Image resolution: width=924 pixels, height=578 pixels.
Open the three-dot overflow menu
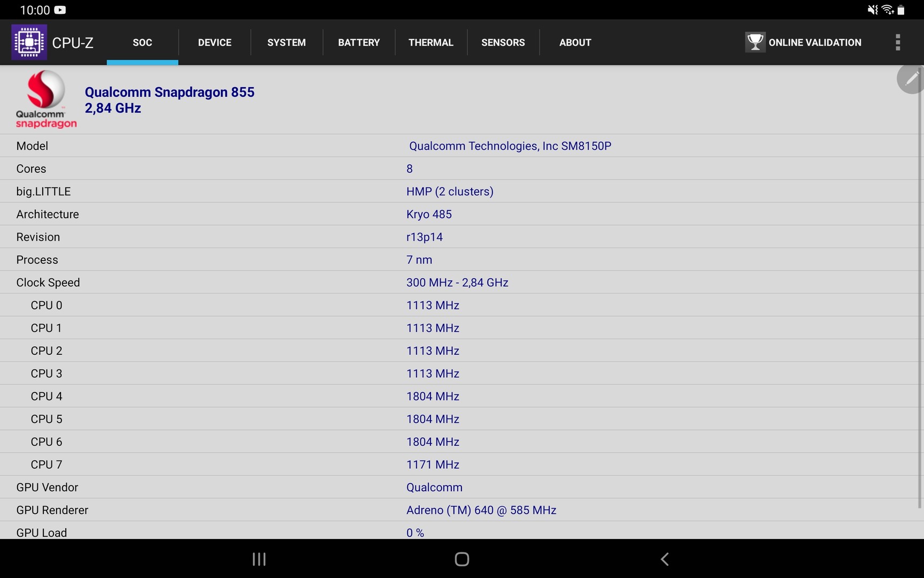[x=898, y=42]
